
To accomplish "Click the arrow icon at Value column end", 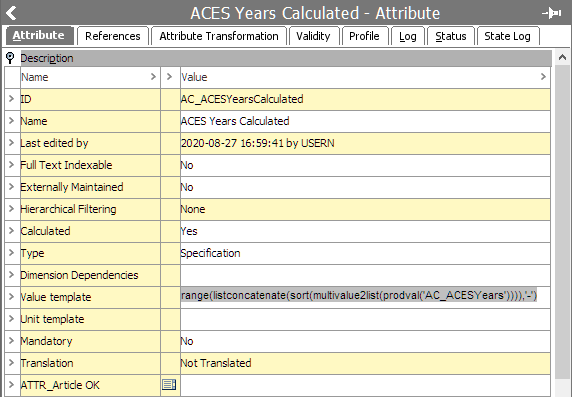I will point(543,77).
